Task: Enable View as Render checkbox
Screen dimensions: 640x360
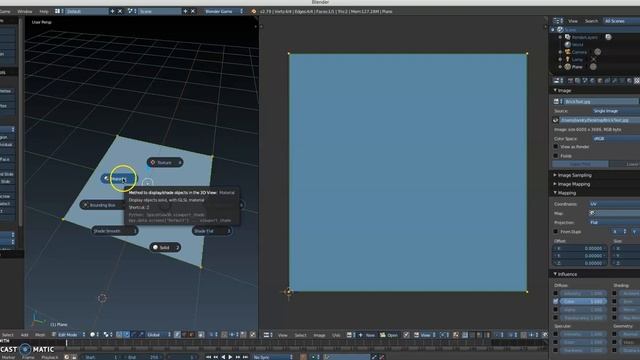Action: [556, 147]
